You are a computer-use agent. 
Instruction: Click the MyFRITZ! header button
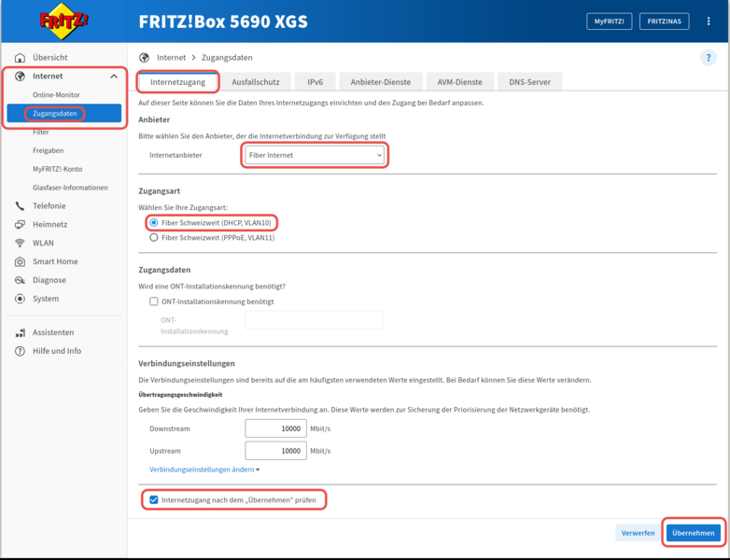click(x=609, y=21)
